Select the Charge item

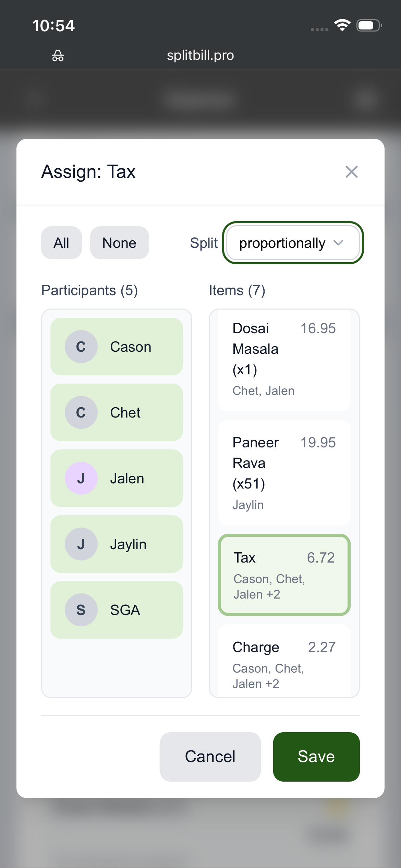click(284, 660)
